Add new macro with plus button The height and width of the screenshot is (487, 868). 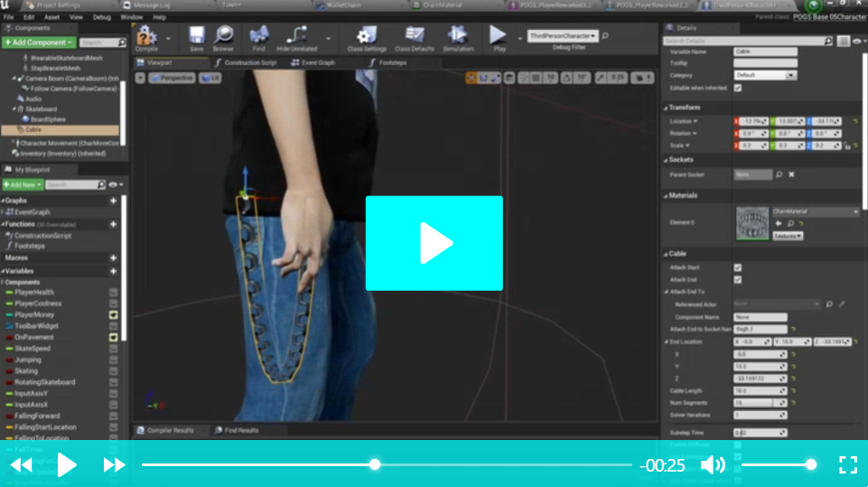[x=113, y=258]
